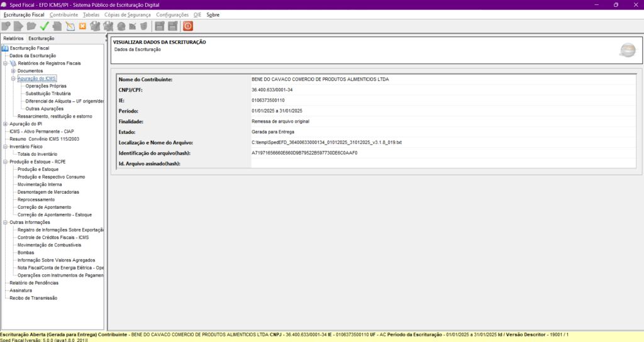644x342 pixels.
Task: Open Desmontagem de Mercadorias
Action: (48, 192)
